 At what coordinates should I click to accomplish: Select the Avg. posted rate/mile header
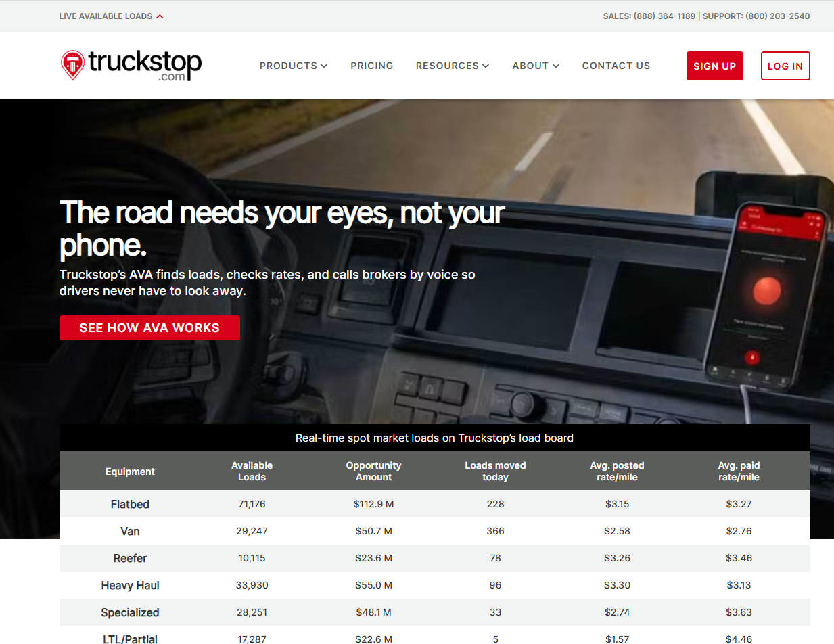pos(617,471)
